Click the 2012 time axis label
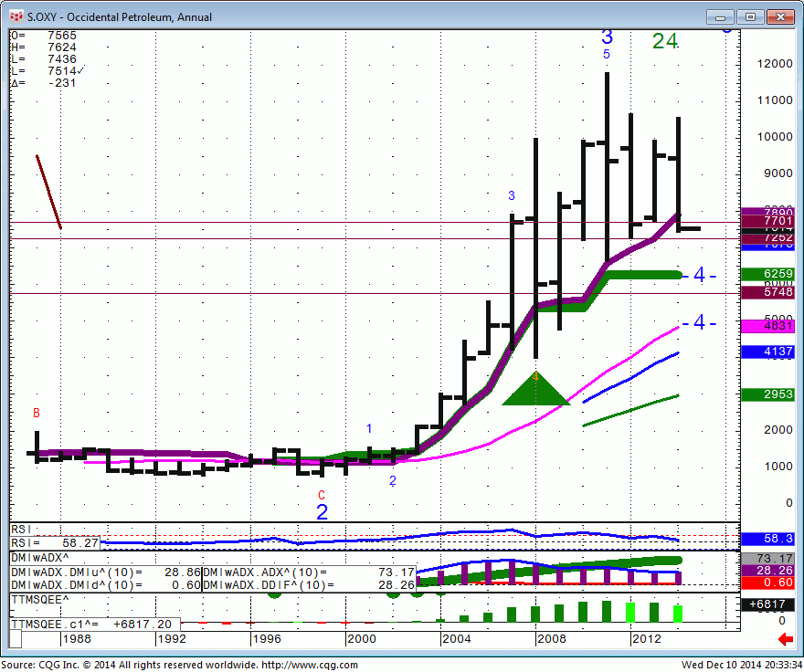 pos(647,639)
